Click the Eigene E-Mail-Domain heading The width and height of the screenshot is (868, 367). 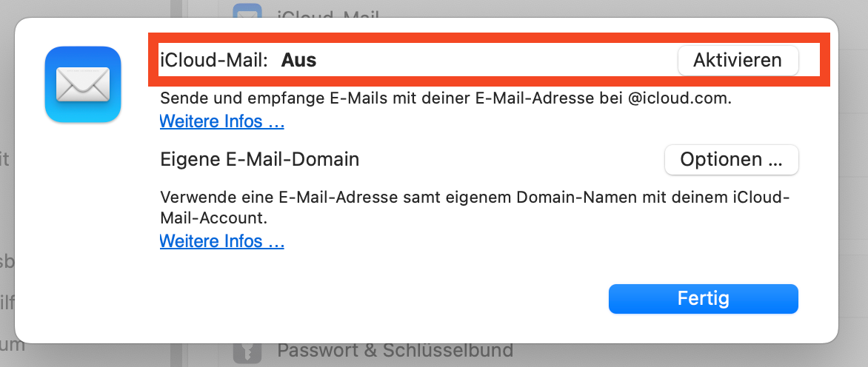(x=260, y=159)
